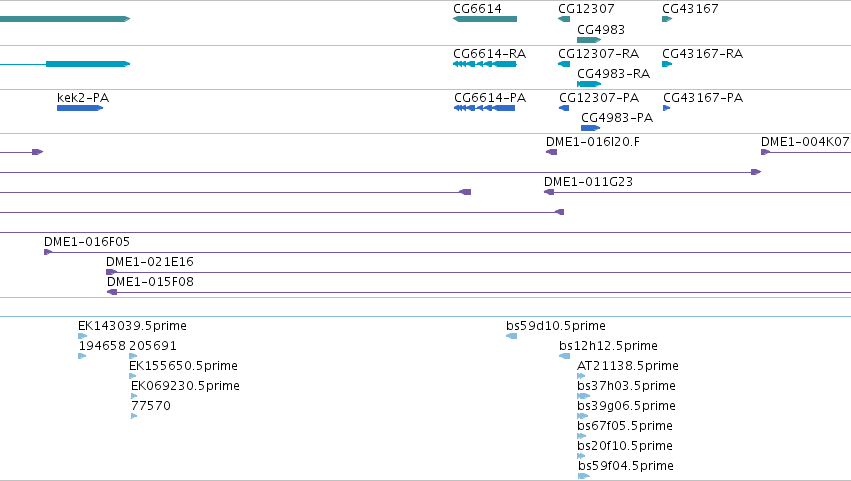This screenshot has height=481, width=851.
Task: Select the EK155650.5prime EST label
Action: pyautogui.click(x=183, y=366)
